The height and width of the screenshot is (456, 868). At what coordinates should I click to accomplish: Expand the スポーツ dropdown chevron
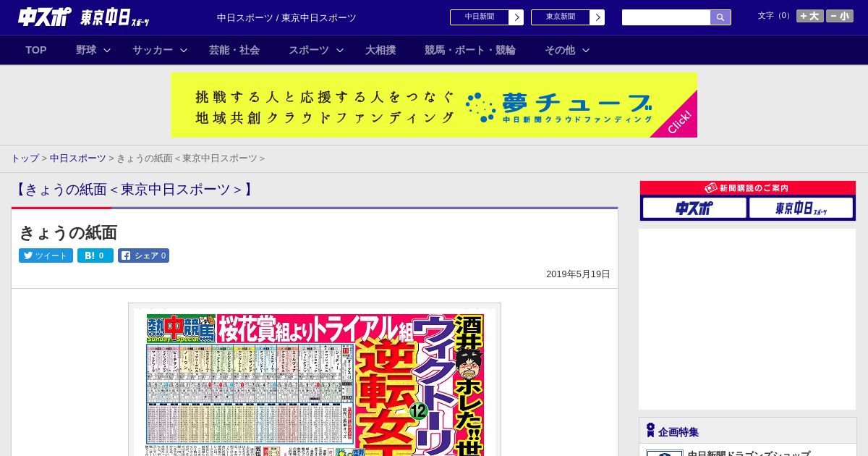point(340,50)
